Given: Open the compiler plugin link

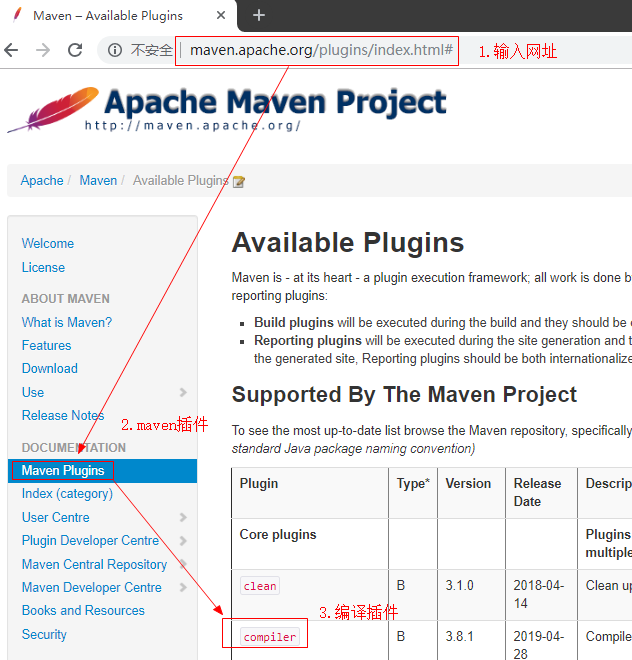Looking at the screenshot, I should [x=270, y=637].
